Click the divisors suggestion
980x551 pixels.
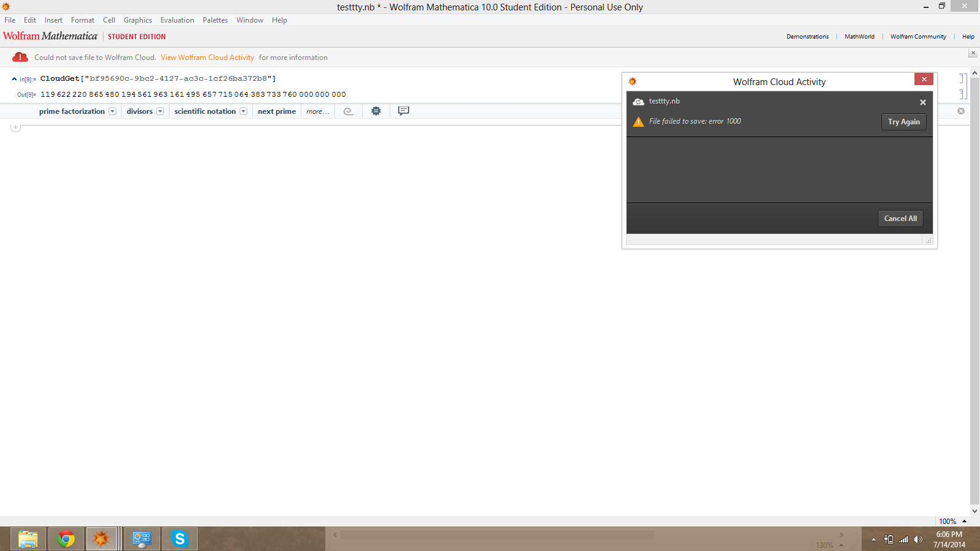(140, 111)
